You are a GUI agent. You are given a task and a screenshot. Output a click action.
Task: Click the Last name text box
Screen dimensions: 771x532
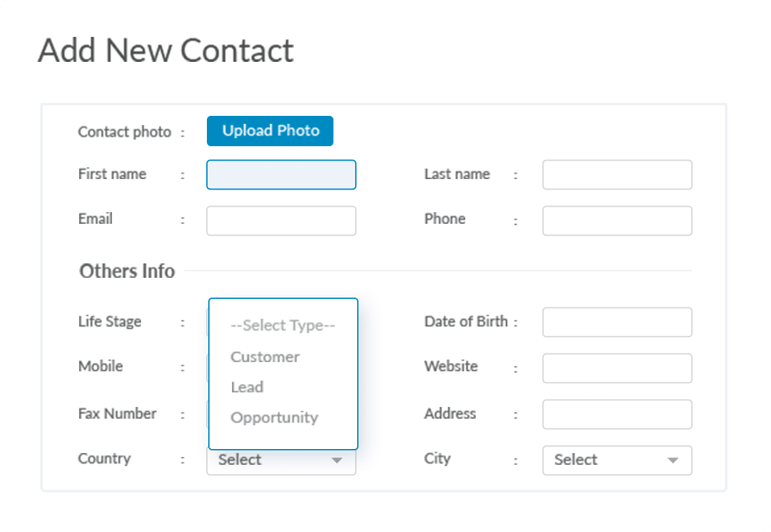click(x=617, y=174)
